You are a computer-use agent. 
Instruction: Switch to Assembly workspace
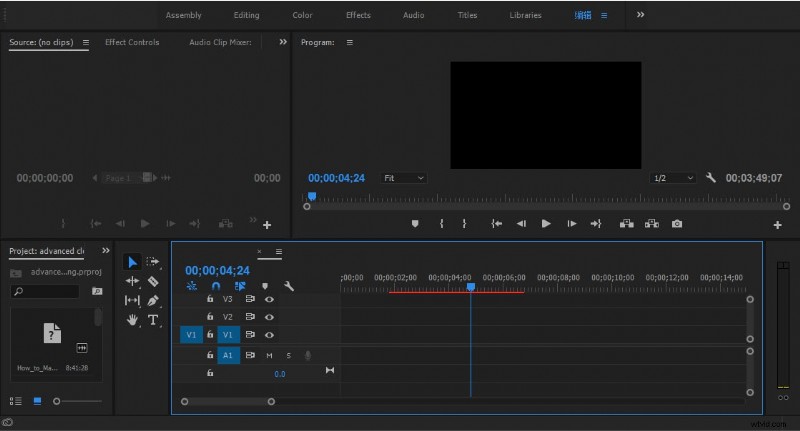[184, 15]
